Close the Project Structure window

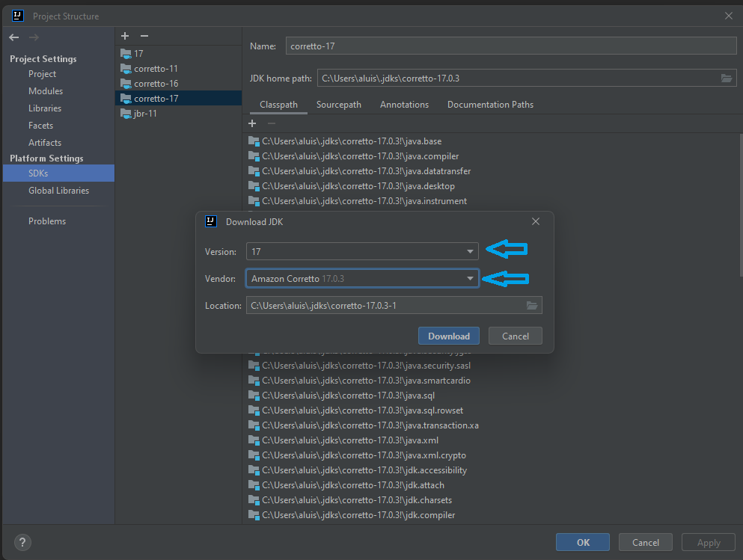click(x=728, y=16)
